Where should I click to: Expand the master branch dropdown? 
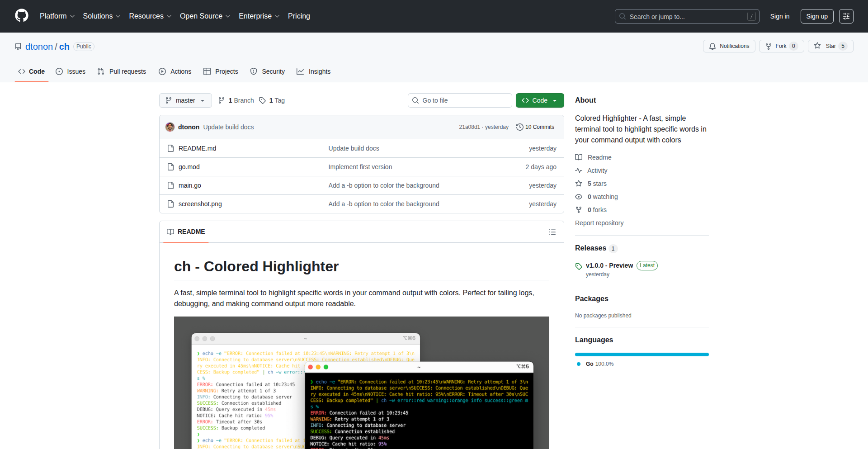185,100
